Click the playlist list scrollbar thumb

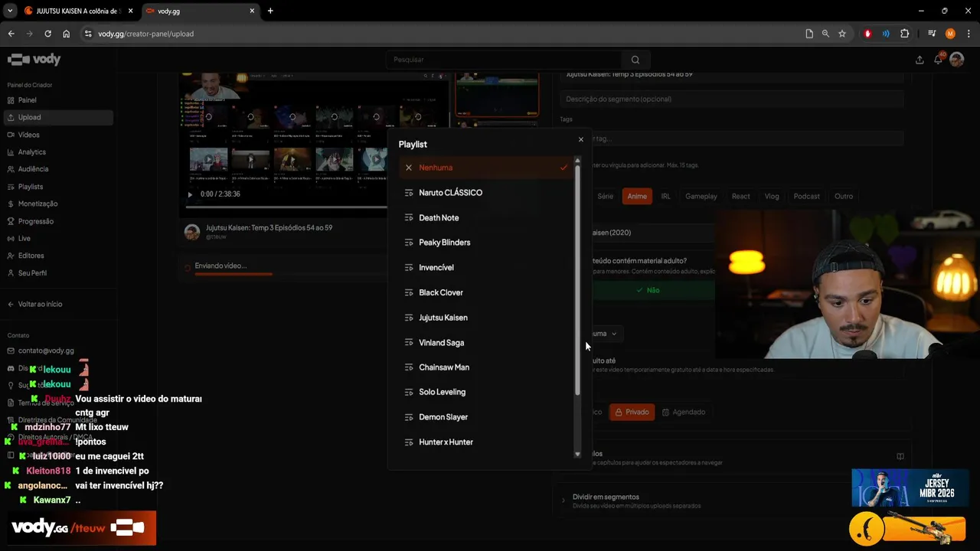tap(577, 279)
